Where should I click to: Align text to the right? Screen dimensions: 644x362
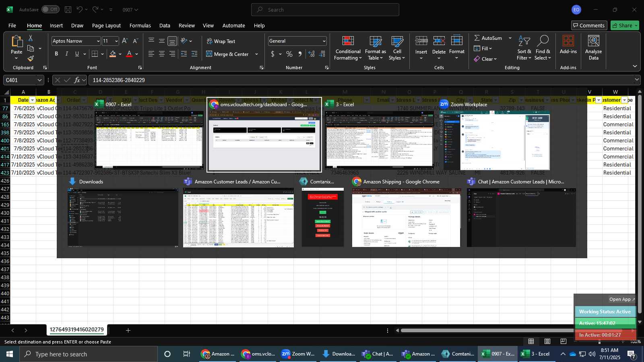coord(172,54)
